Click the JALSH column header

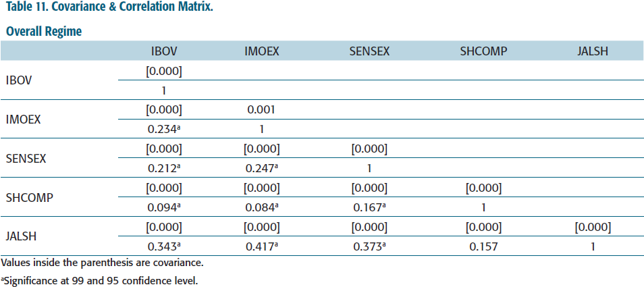point(593,51)
